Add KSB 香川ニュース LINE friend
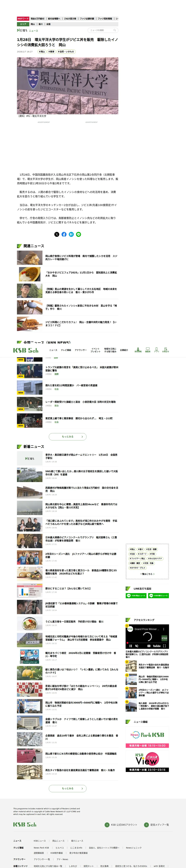 [x=158, y=595]
